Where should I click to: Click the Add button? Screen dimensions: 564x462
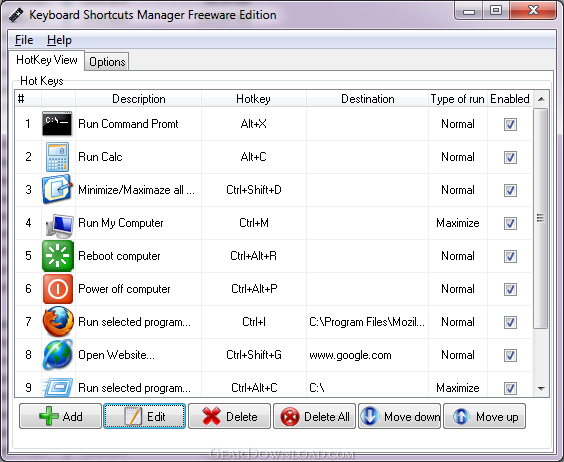pos(60,416)
